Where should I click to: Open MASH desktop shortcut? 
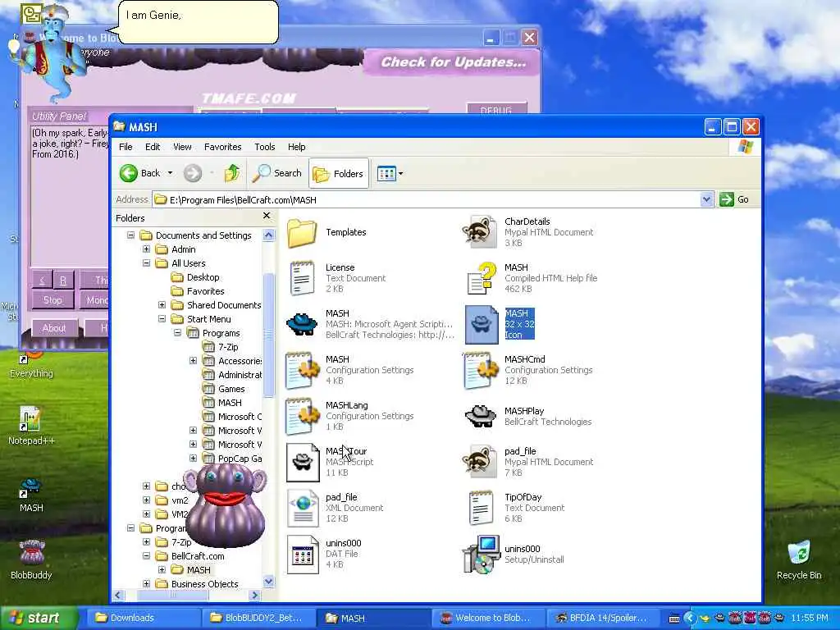click(x=31, y=494)
